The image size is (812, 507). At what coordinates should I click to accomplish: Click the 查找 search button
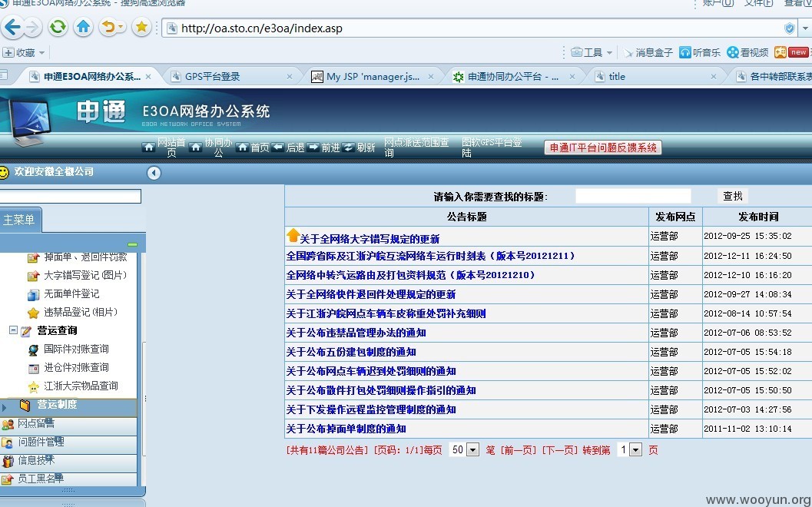(733, 197)
